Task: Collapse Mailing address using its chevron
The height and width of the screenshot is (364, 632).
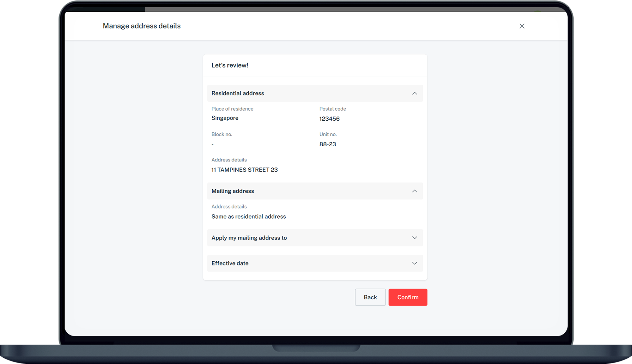Action: point(414,191)
